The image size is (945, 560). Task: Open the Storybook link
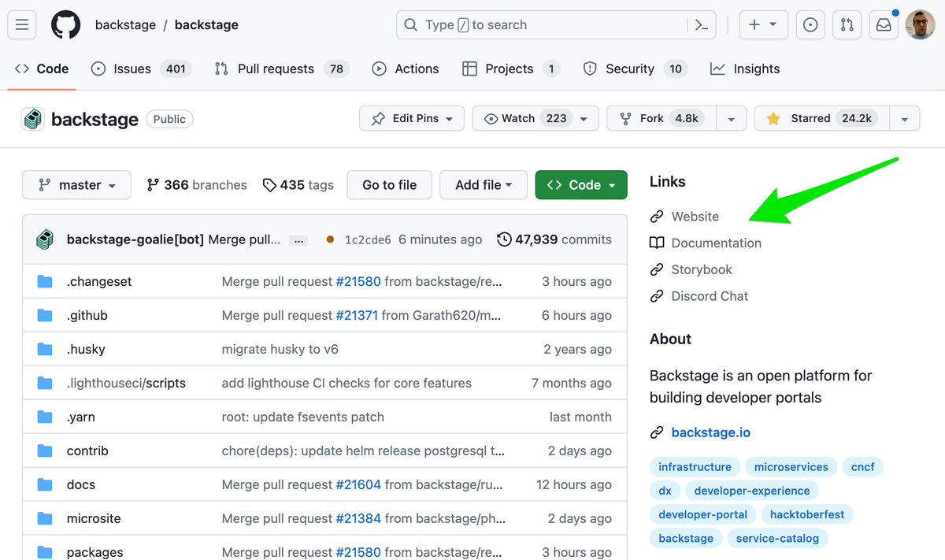click(x=691, y=269)
